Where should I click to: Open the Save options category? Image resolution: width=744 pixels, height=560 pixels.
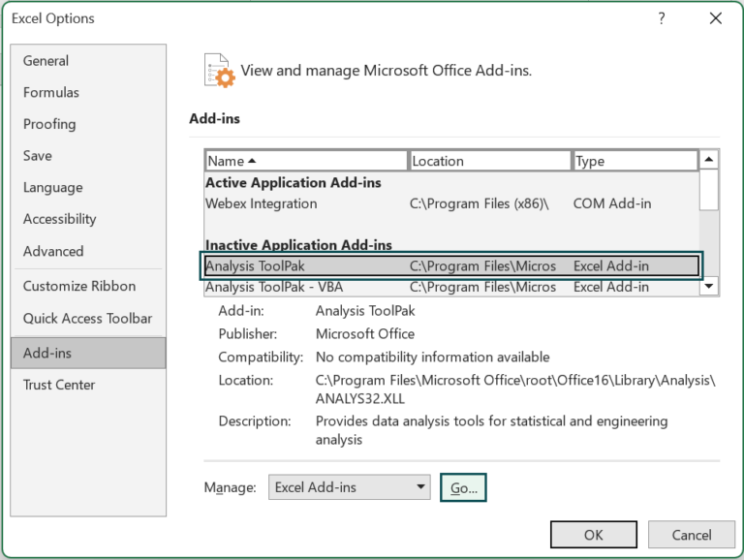click(88, 156)
